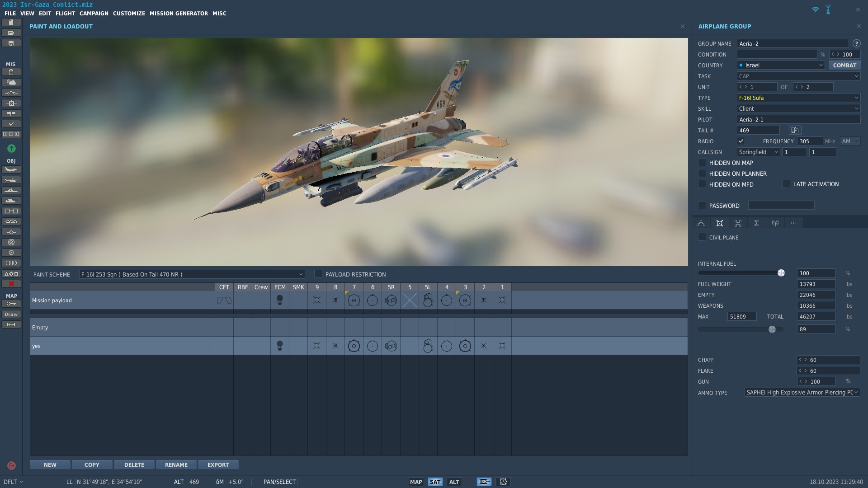This screenshot has height=488, width=868.
Task: Click the Internal Fuel slider handle
Action: pyautogui.click(x=781, y=273)
